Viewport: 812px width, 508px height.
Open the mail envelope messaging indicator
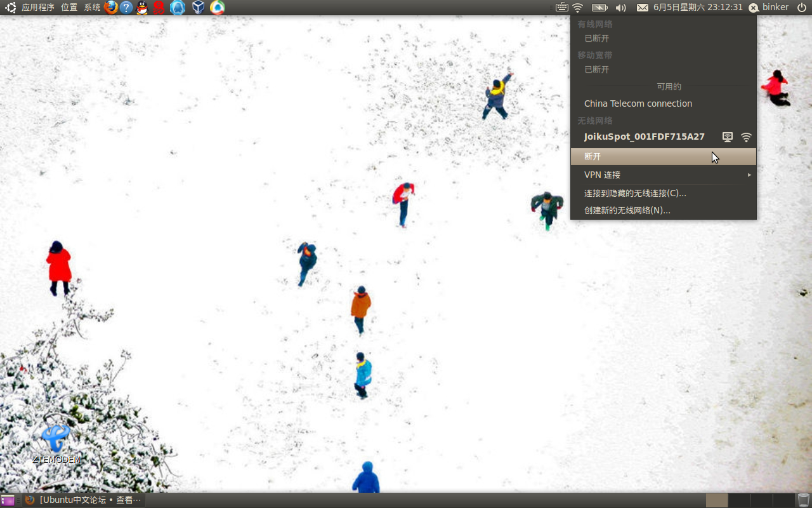pyautogui.click(x=643, y=8)
